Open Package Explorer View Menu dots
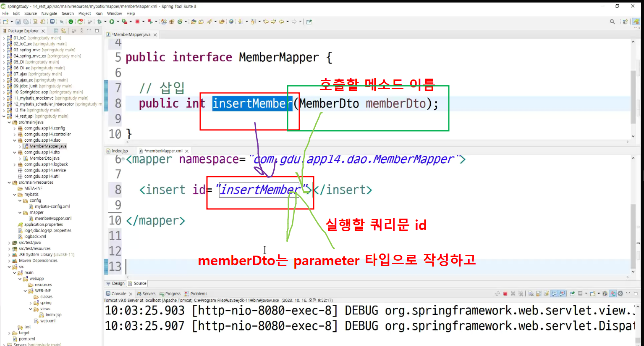 pyautogui.click(x=81, y=31)
